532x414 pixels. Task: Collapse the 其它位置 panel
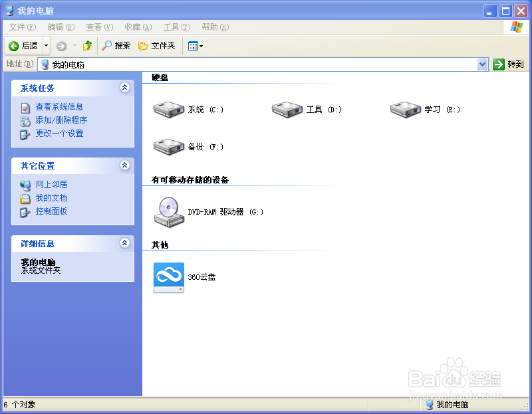coord(124,165)
